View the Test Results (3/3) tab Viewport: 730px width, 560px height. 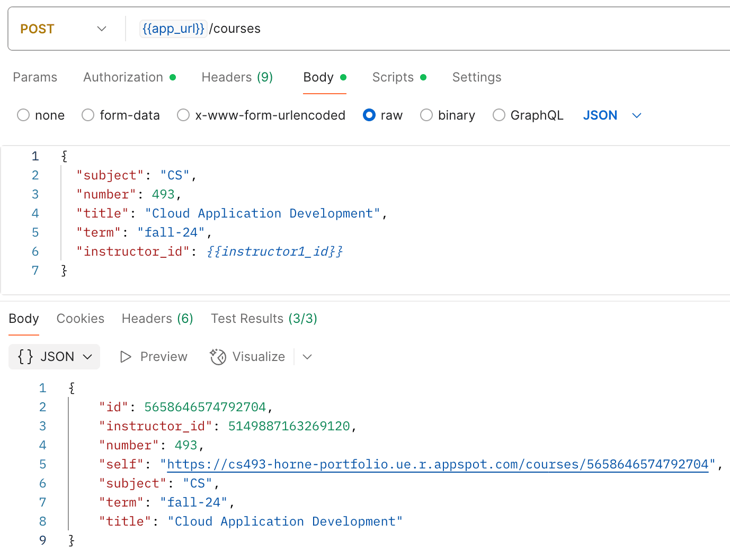click(x=264, y=319)
